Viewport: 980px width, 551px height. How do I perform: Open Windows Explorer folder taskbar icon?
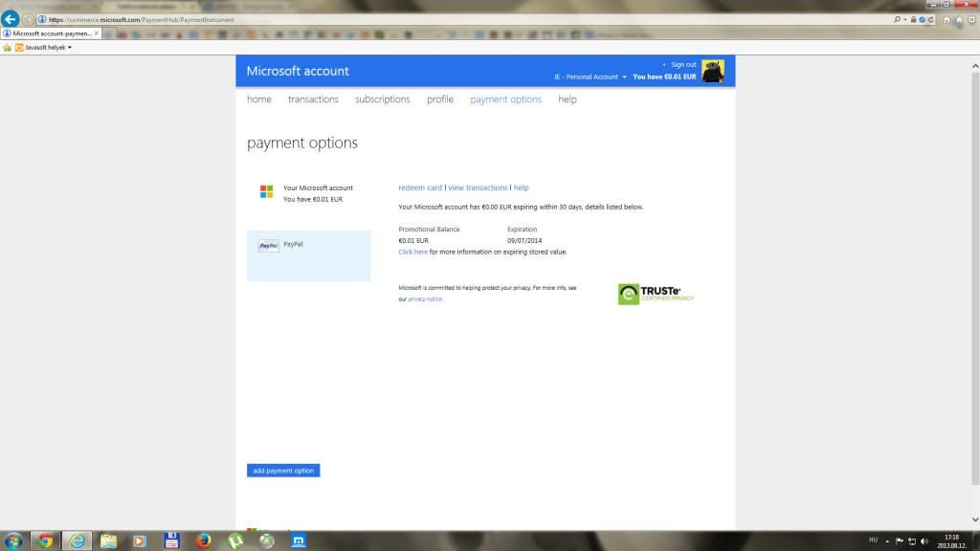click(108, 540)
